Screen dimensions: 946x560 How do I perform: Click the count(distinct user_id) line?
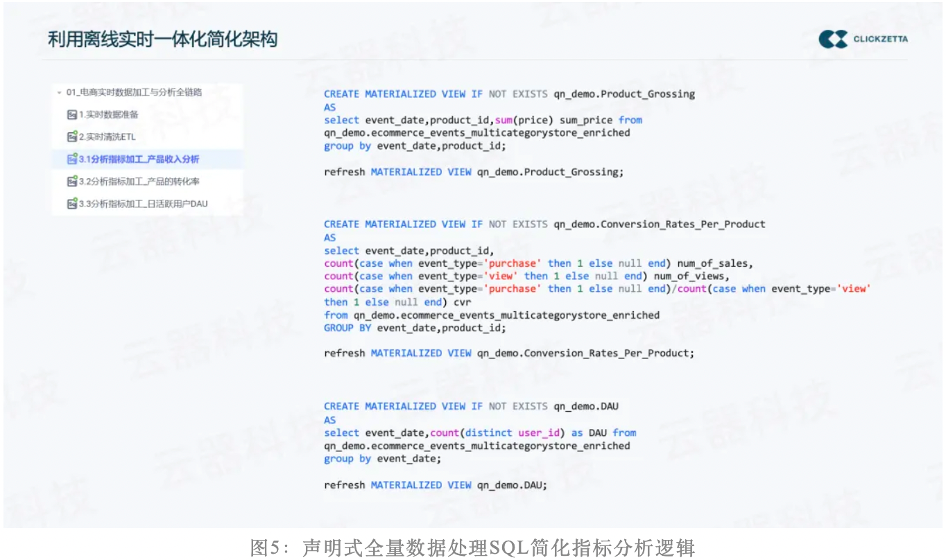click(x=480, y=433)
